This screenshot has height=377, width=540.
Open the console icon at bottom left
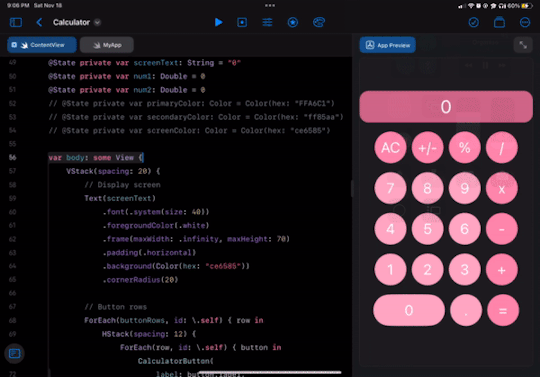tap(14, 354)
